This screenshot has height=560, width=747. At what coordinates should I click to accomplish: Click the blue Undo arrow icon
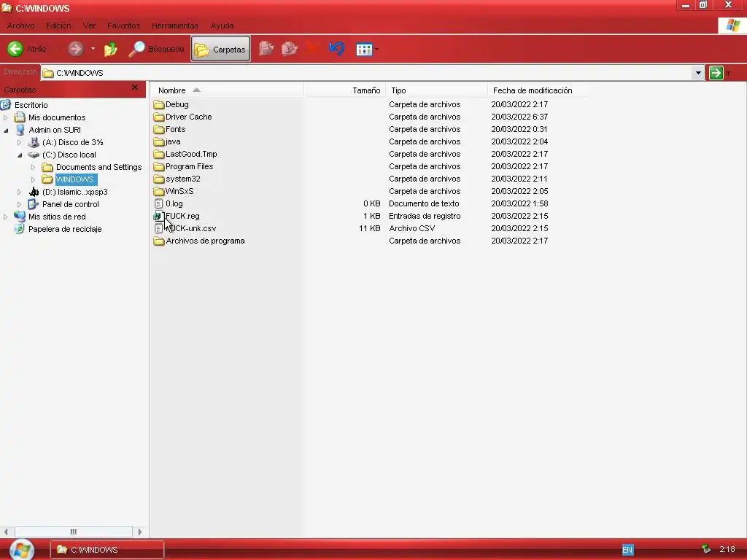336,49
